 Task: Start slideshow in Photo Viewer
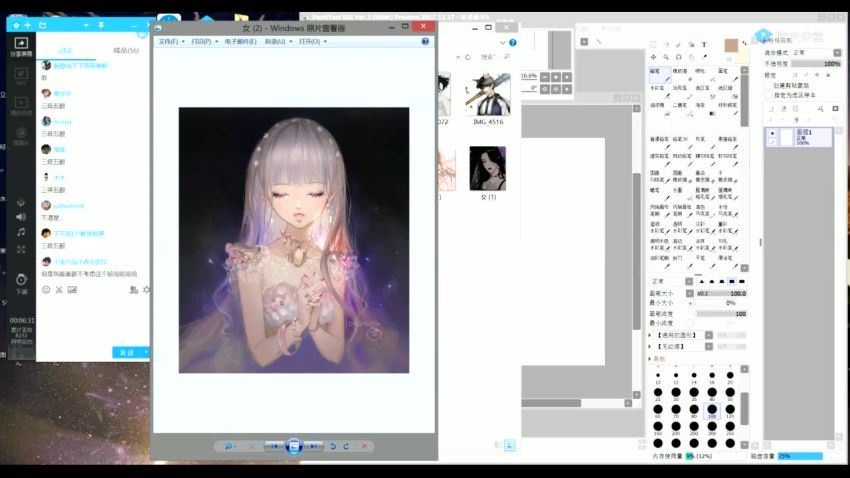point(294,447)
